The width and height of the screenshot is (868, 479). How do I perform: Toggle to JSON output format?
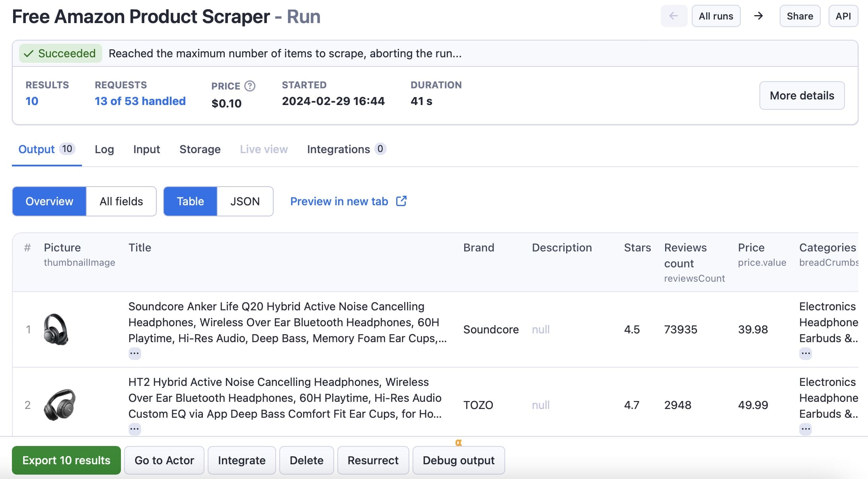click(x=245, y=201)
